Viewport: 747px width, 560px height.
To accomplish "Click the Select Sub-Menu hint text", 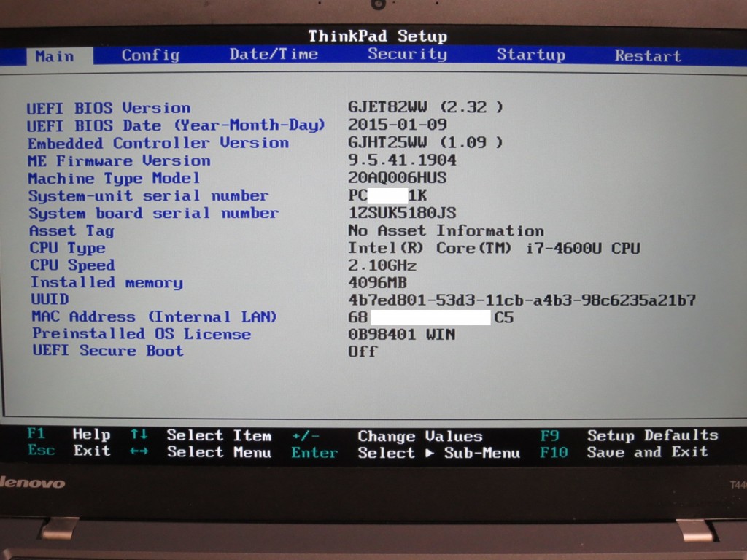I will [x=438, y=453].
